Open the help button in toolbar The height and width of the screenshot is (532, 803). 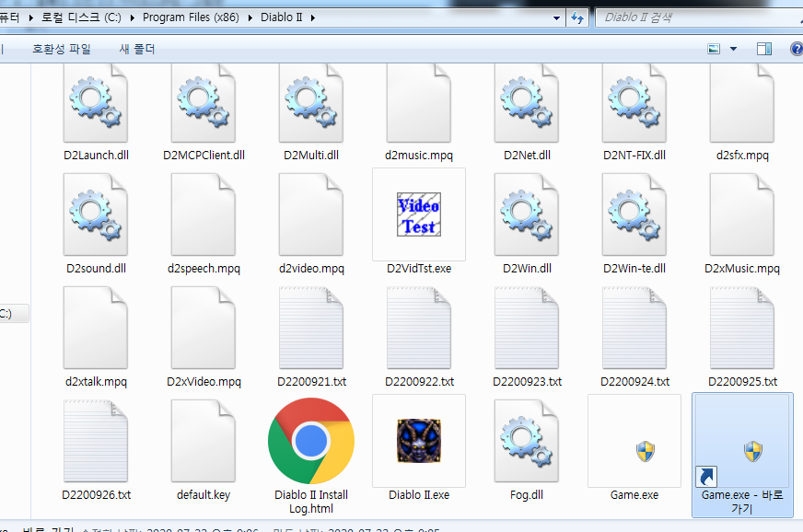(797, 49)
